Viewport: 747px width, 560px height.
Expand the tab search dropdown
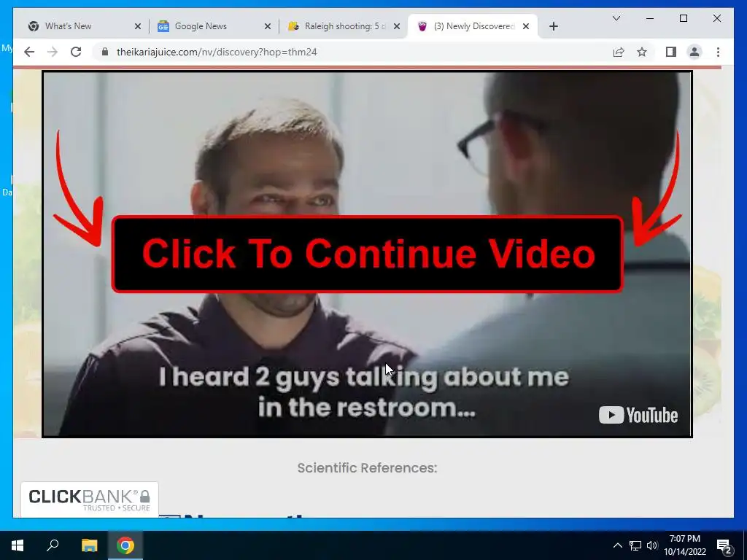[x=616, y=18]
